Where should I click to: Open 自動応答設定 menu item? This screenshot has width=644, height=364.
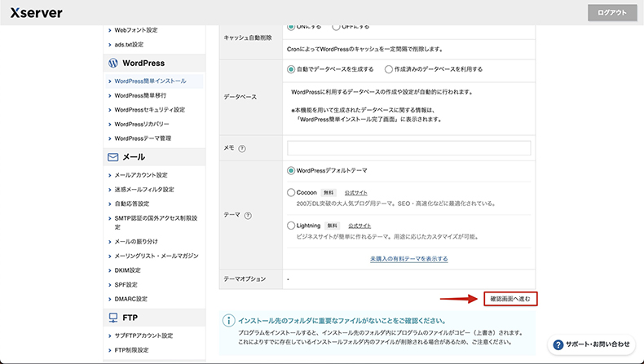[131, 204]
